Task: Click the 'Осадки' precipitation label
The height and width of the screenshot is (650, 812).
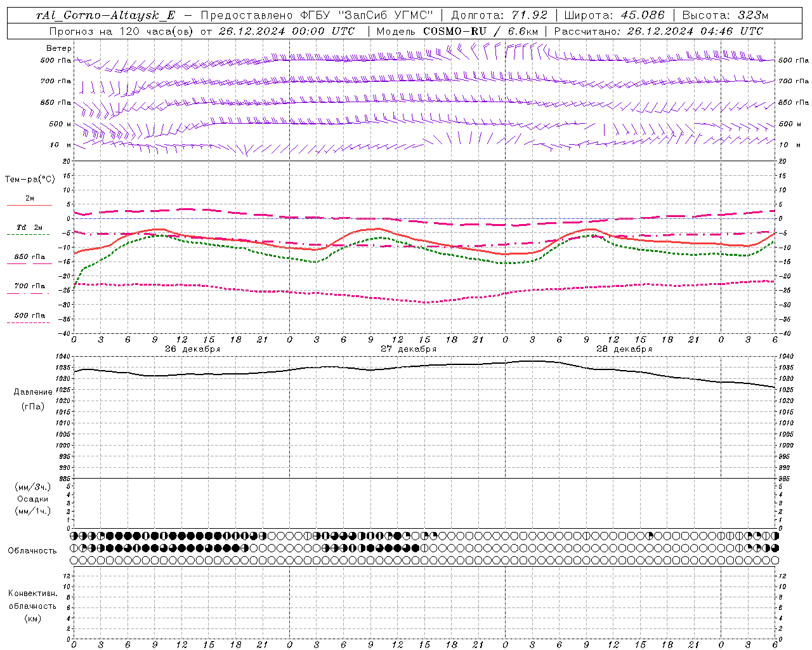Action: click(x=33, y=499)
